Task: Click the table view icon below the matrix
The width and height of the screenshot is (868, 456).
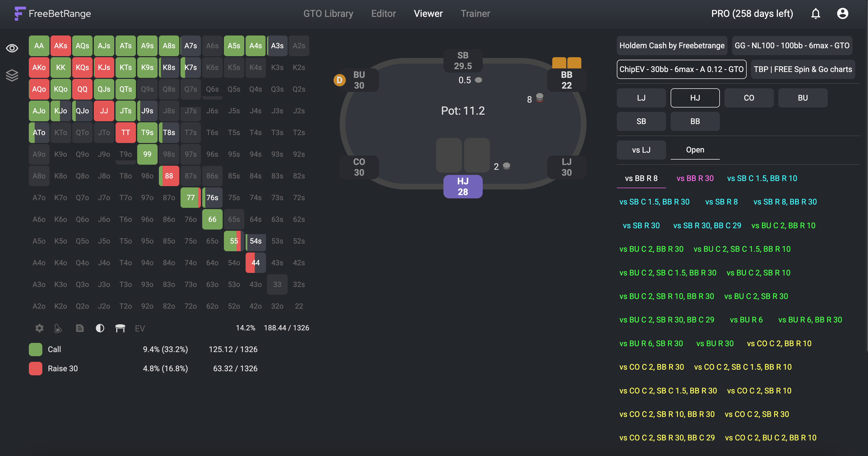Action: point(120,328)
